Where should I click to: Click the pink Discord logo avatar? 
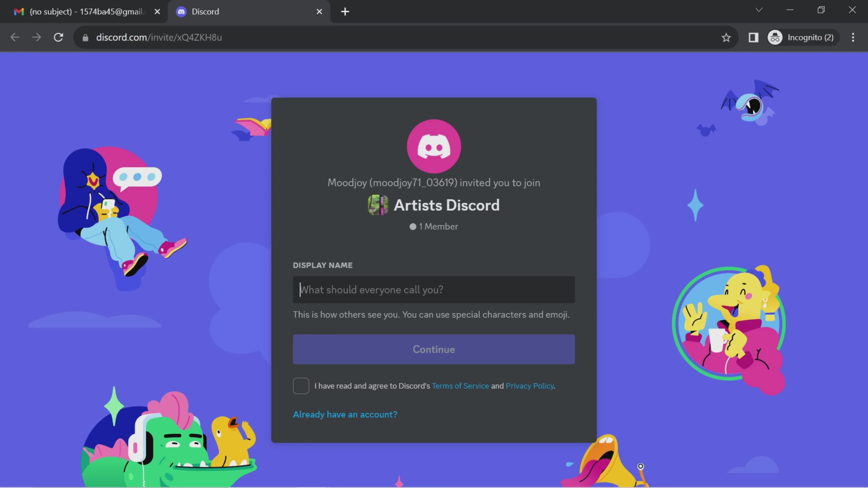click(x=434, y=146)
